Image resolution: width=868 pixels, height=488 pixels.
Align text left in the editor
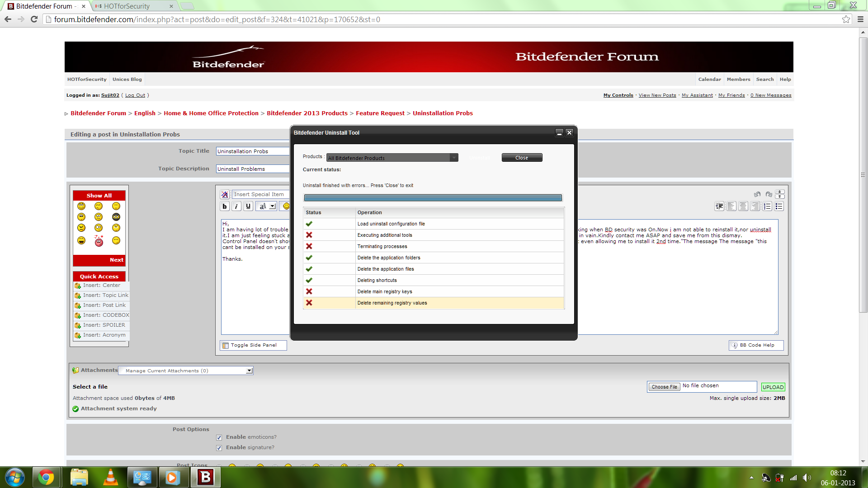pos(731,206)
